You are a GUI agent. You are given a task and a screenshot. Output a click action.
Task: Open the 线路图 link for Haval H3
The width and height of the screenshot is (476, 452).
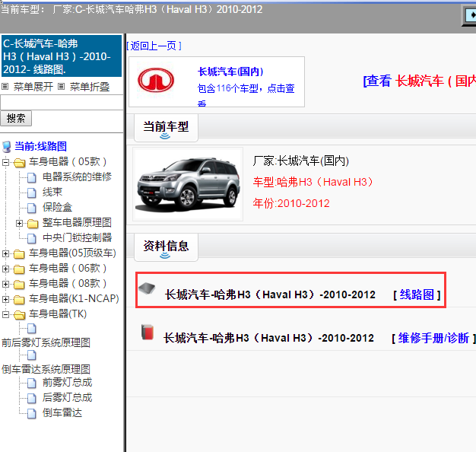click(417, 294)
